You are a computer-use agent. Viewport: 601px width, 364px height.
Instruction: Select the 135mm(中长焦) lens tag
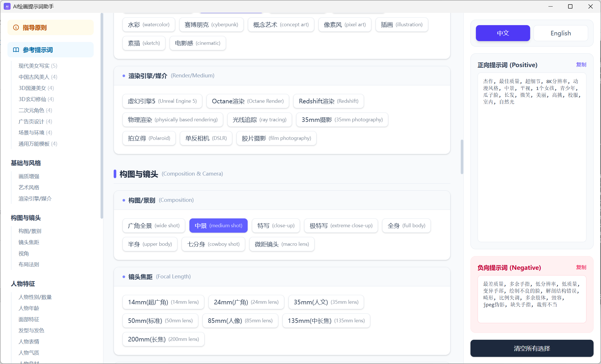(326, 321)
